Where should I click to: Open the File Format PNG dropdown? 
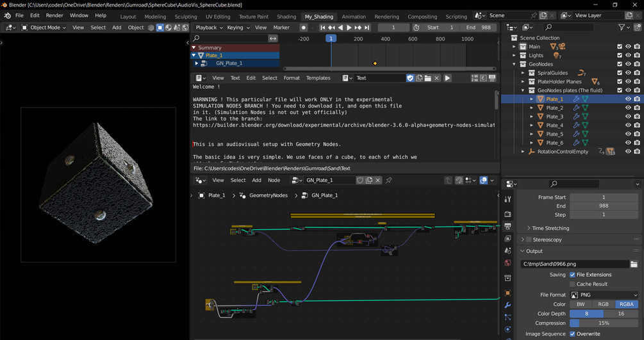pos(604,295)
